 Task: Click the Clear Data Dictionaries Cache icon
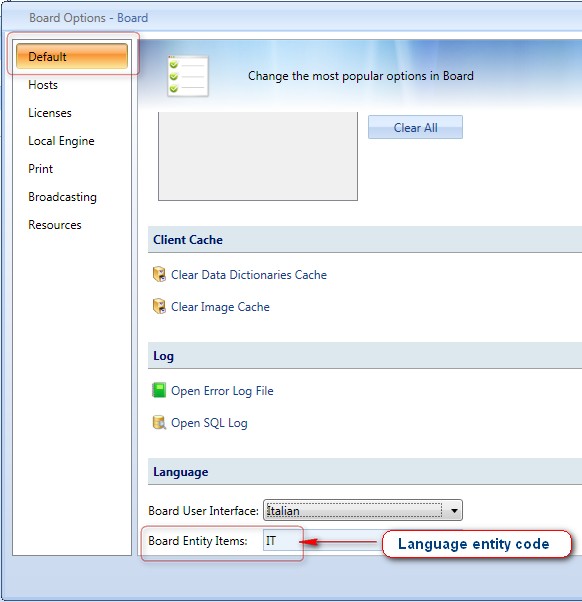click(x=159, y=274)
